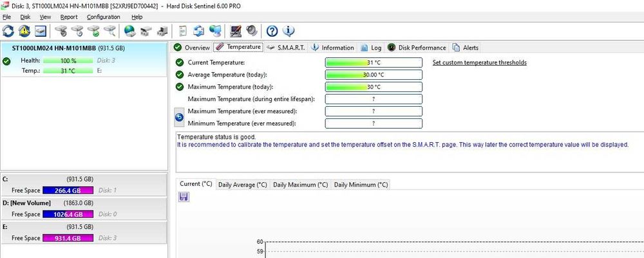Click the disk icon with magnifying glass
Screen dimensions: 644x258
point(109,31)
